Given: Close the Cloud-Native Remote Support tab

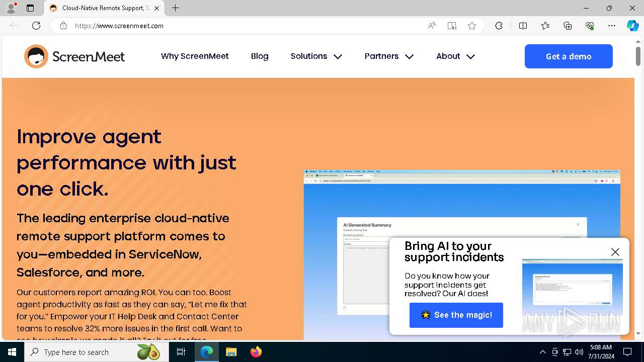Looking at the screenshot, I should click(156, 8).
